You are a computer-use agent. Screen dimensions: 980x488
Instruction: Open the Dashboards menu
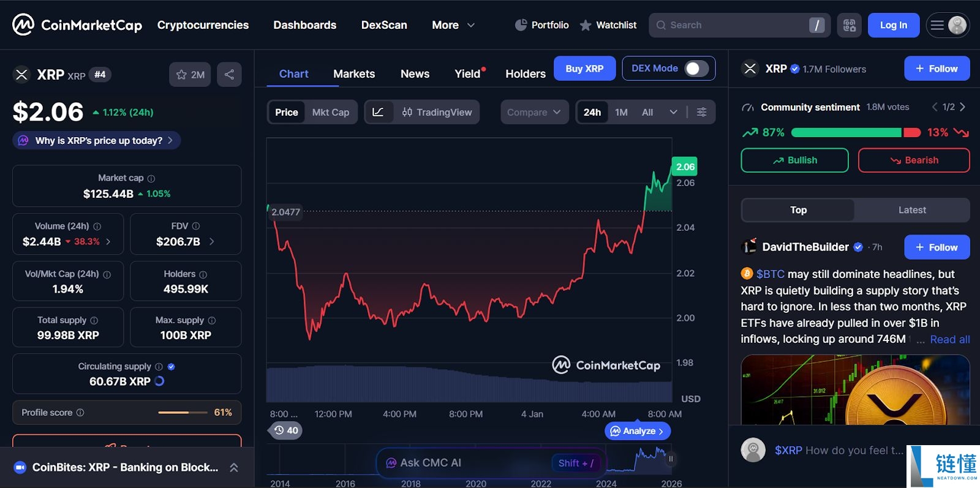[x=305, y=25]
